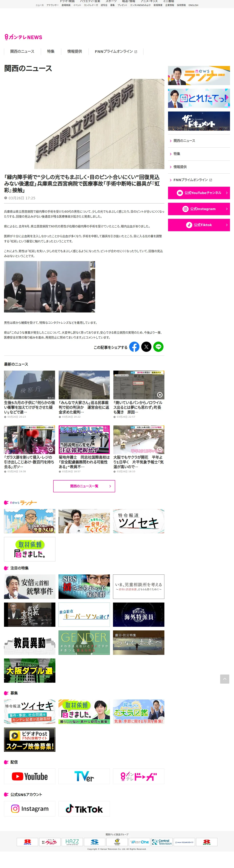This screenshot has height=868, width=234.
Task: Open the 大阪でもサクラが開花 article
Action: pyautogui.click(x=139, y=449)
